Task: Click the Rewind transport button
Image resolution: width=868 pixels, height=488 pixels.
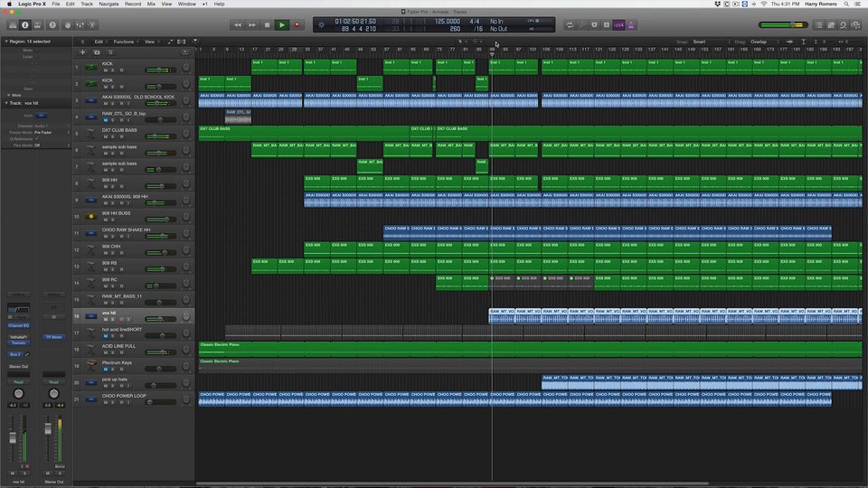Action: coord(238,25)
